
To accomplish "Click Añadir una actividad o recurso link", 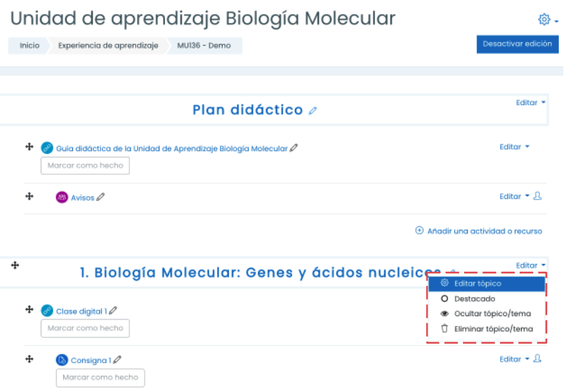I will (479, 231).
